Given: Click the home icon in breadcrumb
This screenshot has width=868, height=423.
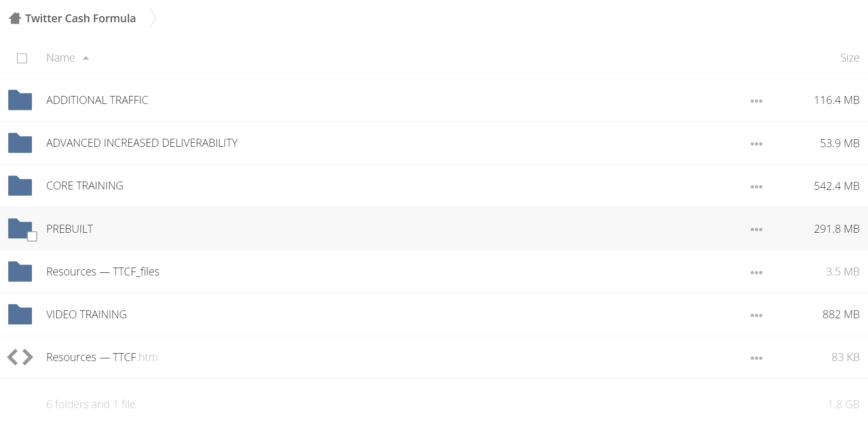Looking at the screenshot, I should (15, 18).
